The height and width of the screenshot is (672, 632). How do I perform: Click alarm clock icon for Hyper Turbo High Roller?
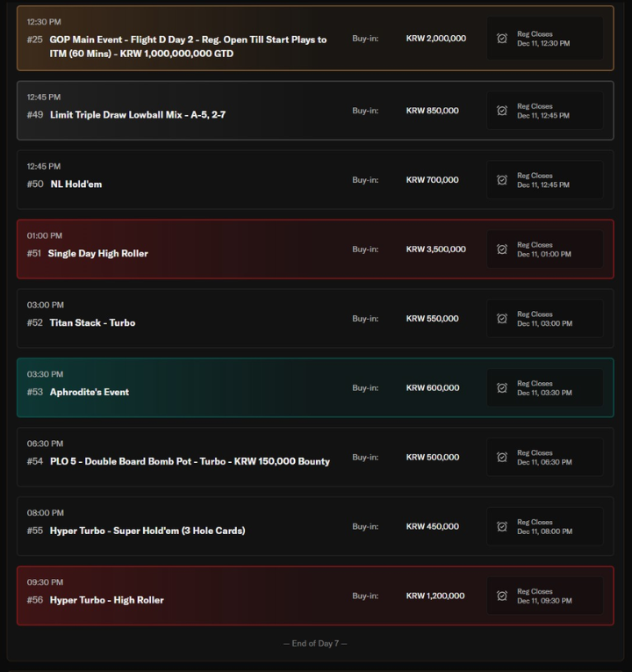(x=502, y=596)
